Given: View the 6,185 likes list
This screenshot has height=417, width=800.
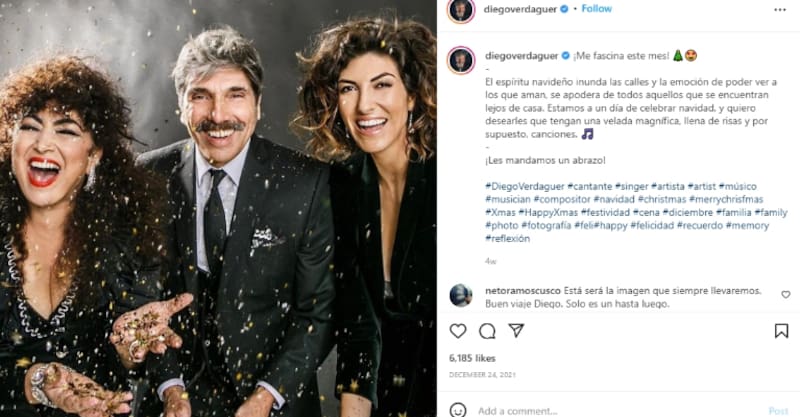Looking at the screenshot, I should tap(472, 357).
